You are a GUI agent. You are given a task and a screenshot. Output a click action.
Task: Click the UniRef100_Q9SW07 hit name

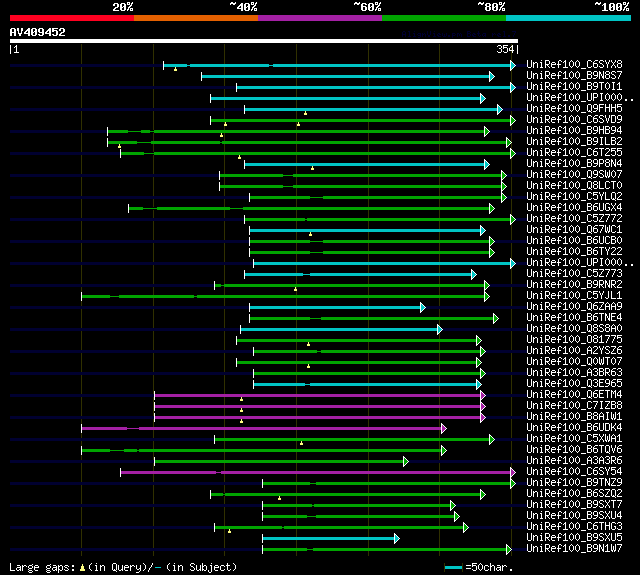(574, 175)
